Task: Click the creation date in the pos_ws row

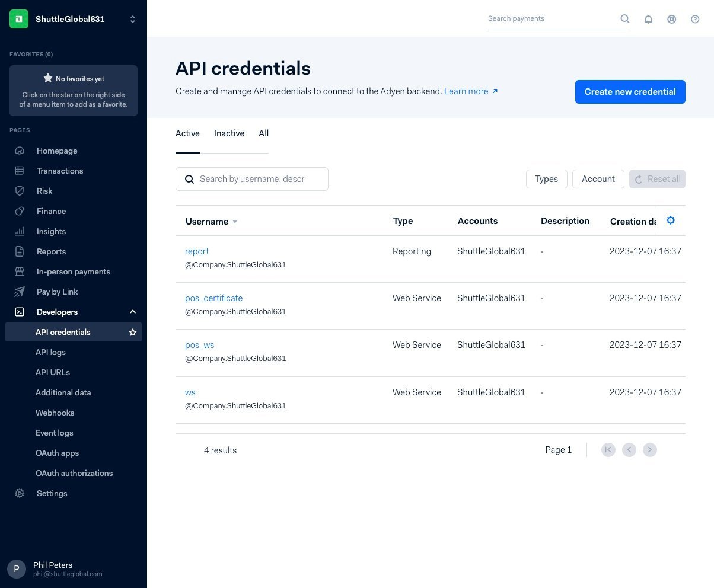Action: pos(645,345)
